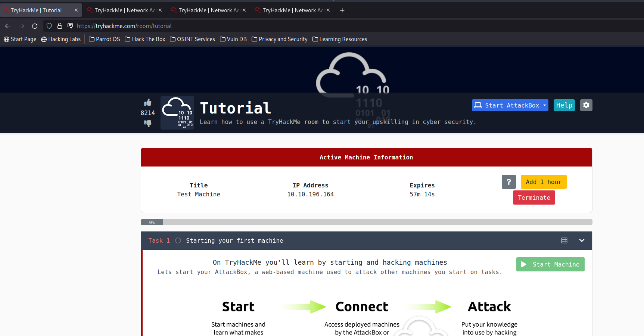
Task: Open the Vuln DB bookmarks folder
Action: tap(233, 39)
